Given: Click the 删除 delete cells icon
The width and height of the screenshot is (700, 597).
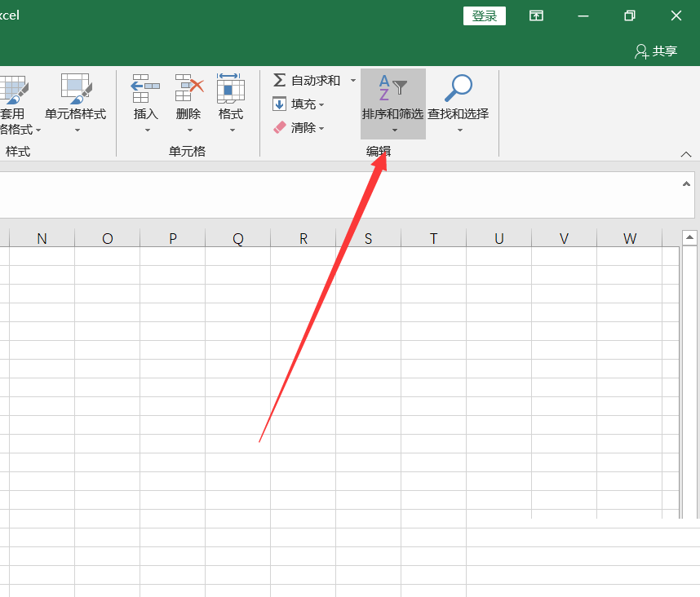Looking at the screenshot, I should tap(188, 88).
